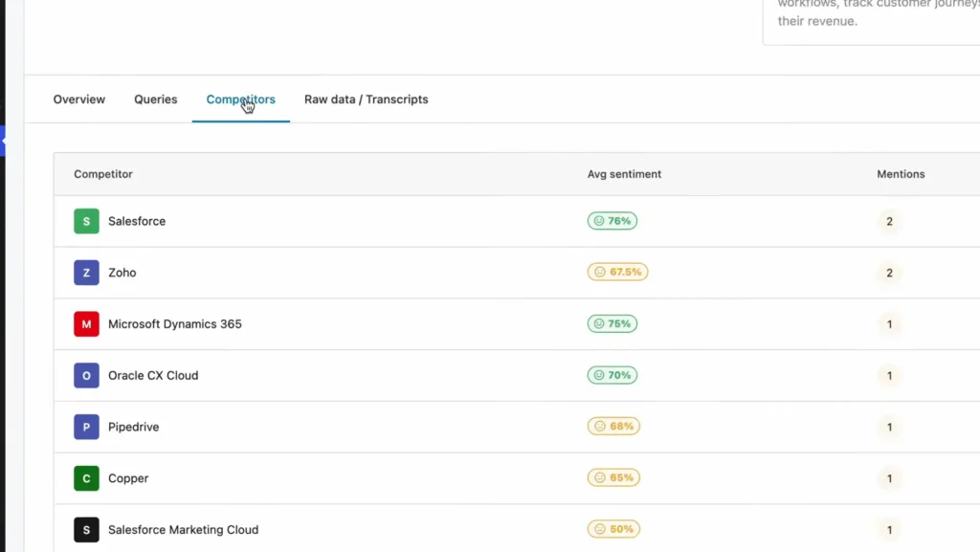
Task: Click the Oracle CX Cloud O icon
Action: click(x=86, y=375)
